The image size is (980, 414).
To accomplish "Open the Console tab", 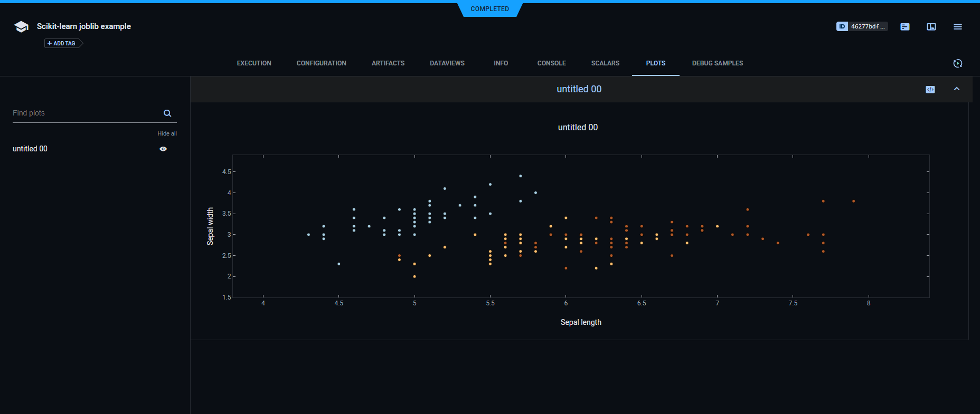I will pyautogui.click(x=551, y=63).
